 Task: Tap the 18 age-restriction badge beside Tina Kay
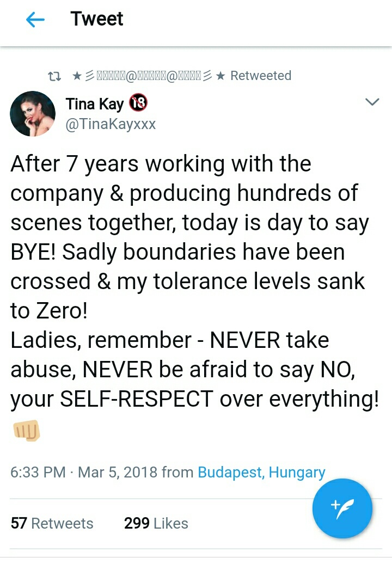138,103
